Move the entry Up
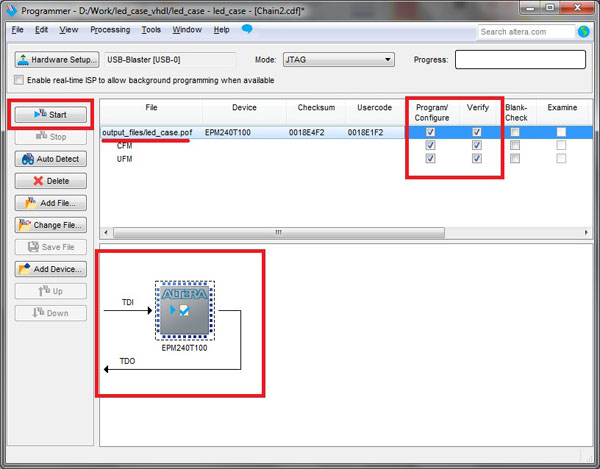This screenshot has height=469, width=600. pyautogui.click(x=51, y=291)
